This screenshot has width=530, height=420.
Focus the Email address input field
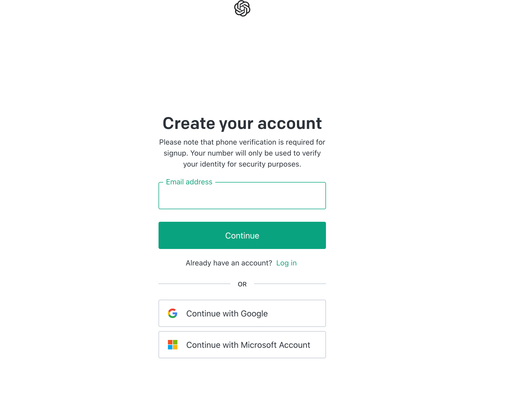coord(242,196)
